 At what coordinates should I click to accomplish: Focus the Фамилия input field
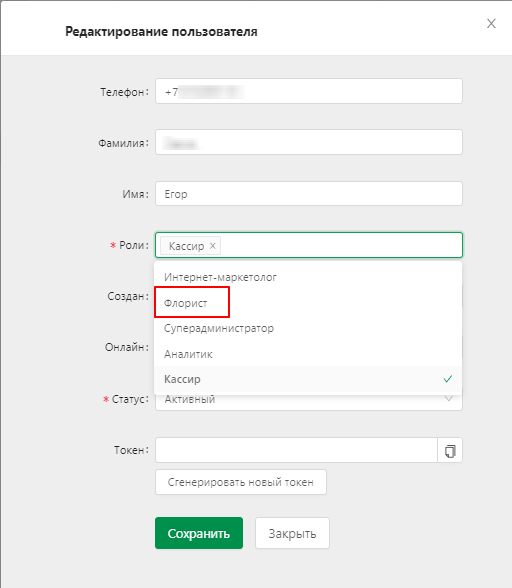(309, 142)
